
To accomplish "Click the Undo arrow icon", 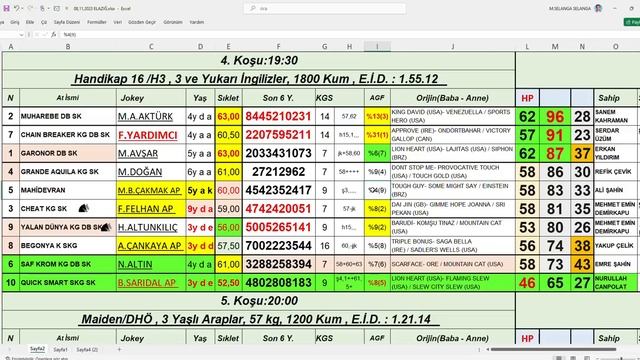I will click(16, 8).
